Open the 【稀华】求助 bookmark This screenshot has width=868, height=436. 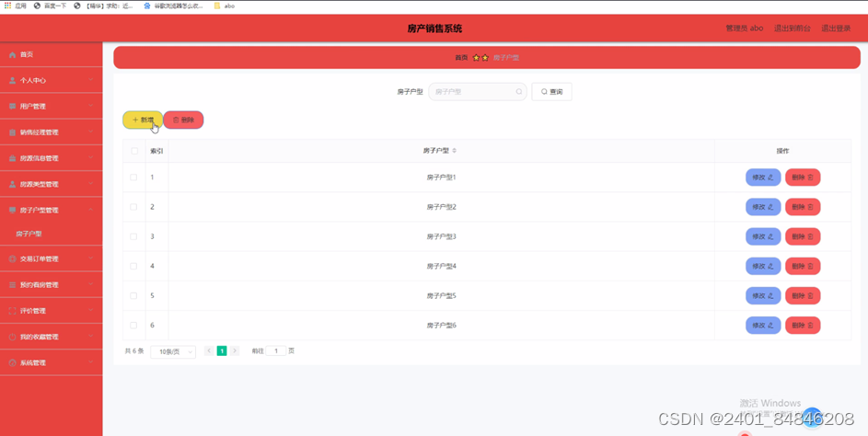[x=103, y=6]
